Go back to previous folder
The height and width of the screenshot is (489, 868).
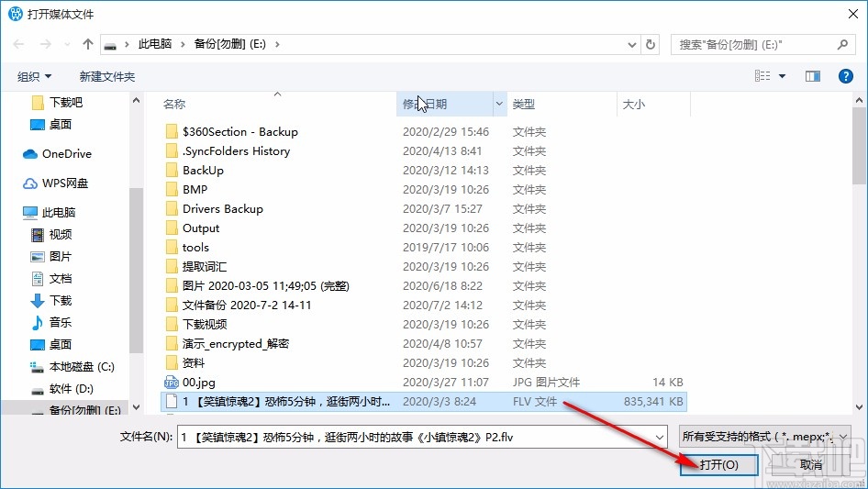point(19,44)
